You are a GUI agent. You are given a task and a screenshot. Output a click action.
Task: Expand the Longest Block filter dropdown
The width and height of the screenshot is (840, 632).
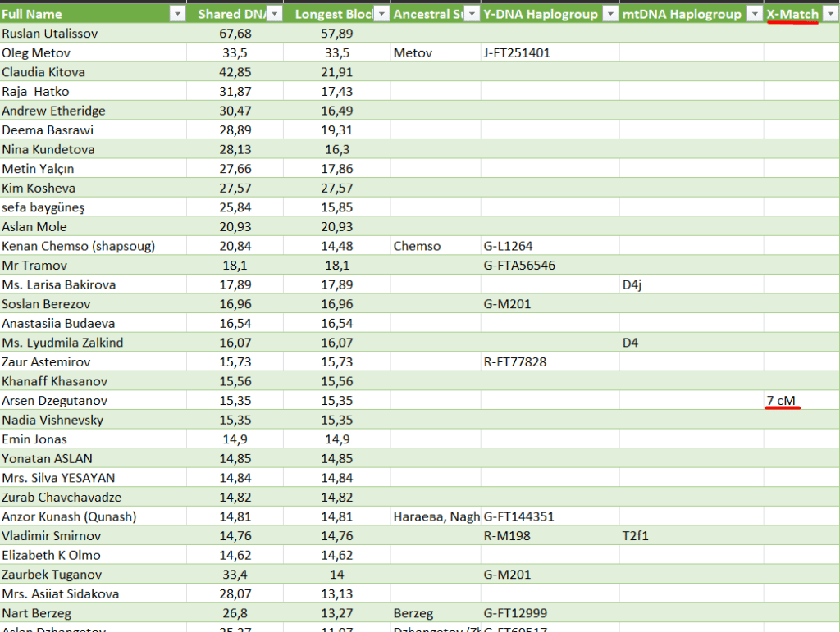[x=381, y=14]
